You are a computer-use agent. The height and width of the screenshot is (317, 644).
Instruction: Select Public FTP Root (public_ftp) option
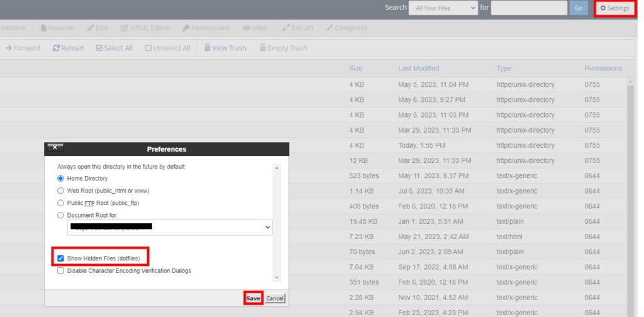tap(61, 203)
